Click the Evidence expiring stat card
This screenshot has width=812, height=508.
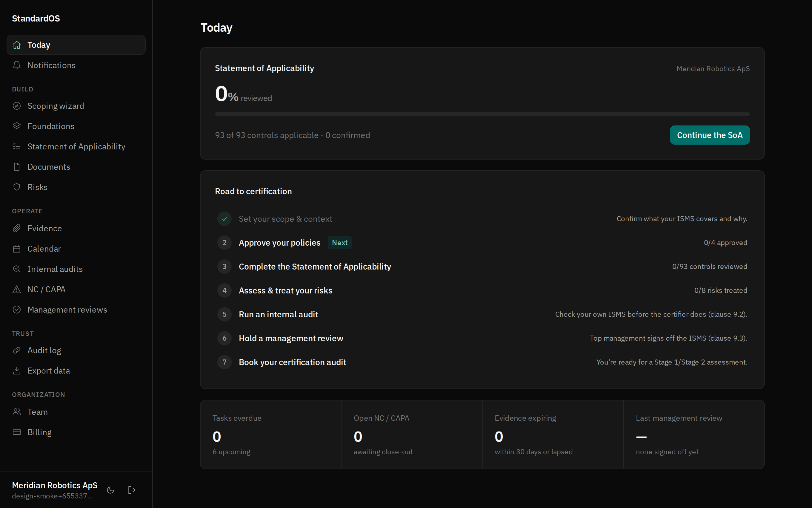[553, 434]
